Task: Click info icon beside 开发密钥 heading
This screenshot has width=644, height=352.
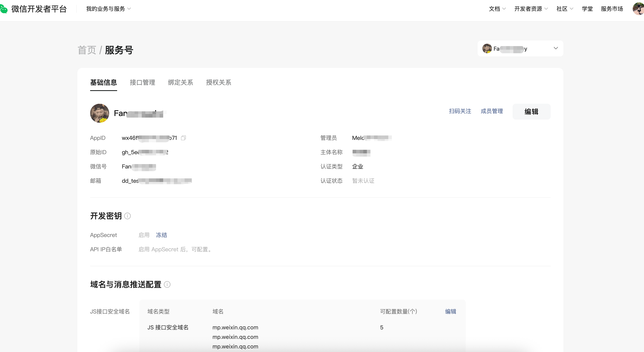Action: 127,216
